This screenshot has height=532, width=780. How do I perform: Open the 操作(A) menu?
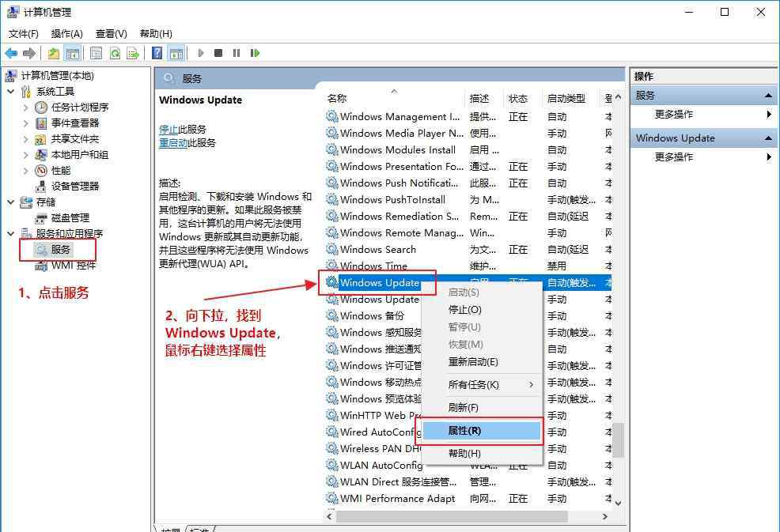(x=66, y=34)
